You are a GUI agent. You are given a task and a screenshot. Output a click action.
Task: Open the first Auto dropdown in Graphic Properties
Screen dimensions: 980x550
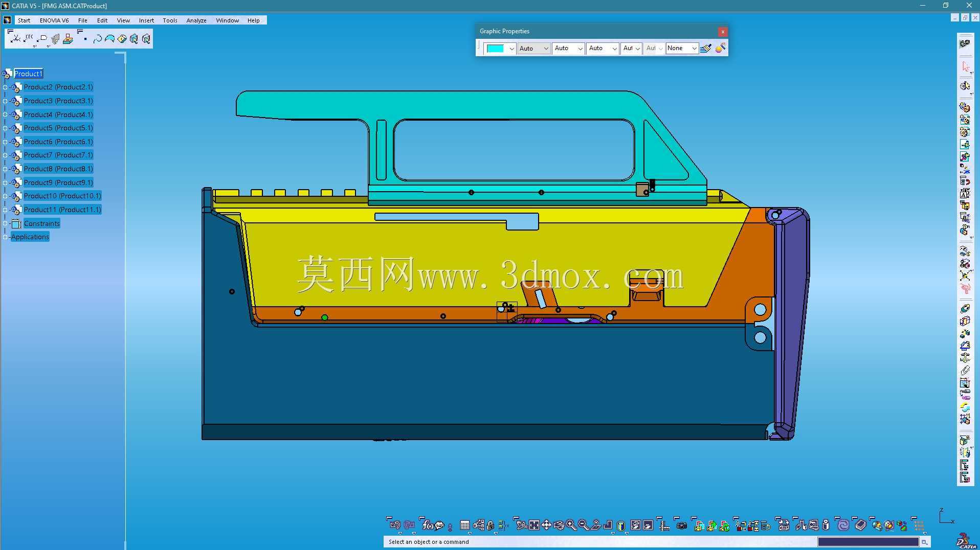[533, 49]
